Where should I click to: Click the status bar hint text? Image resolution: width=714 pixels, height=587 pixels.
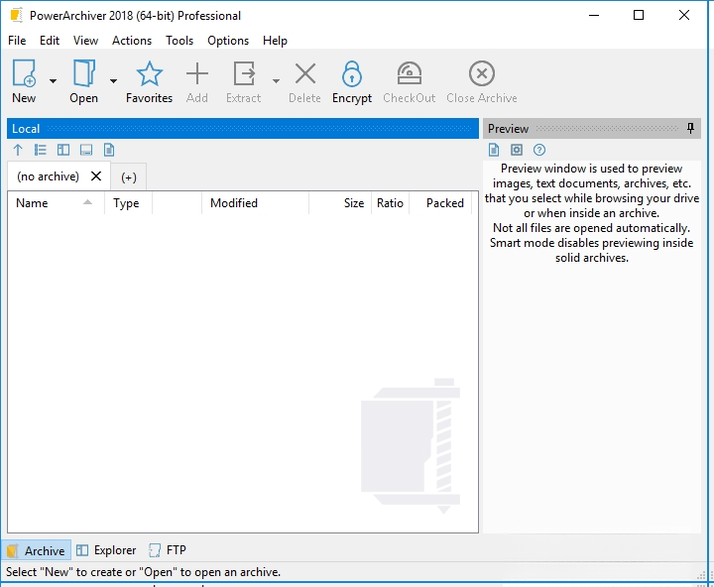click(143, 572)
